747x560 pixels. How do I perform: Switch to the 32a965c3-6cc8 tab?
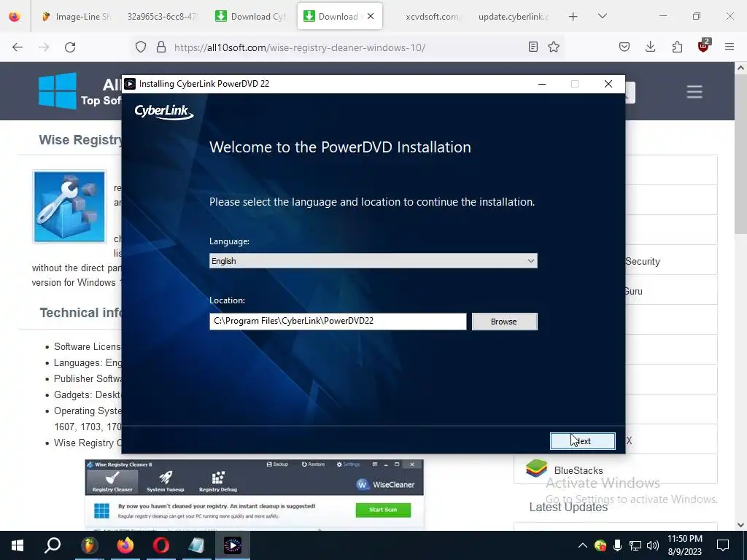(x=162, y=17)
